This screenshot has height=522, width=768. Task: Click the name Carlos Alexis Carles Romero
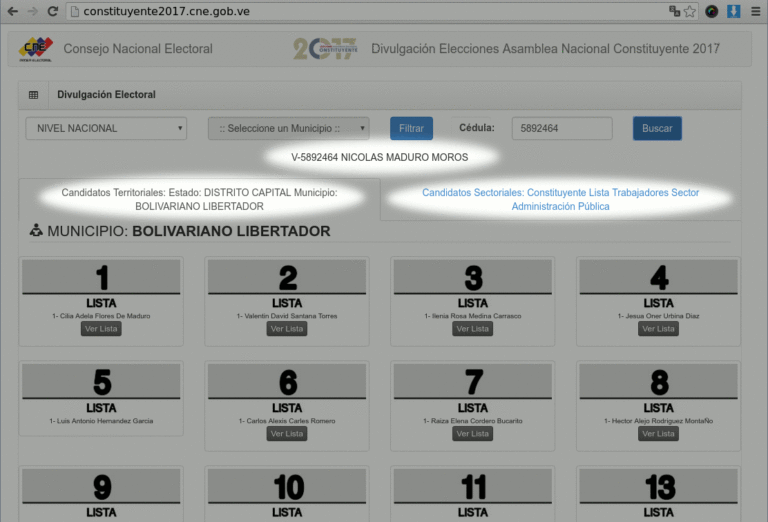(290, 421)
